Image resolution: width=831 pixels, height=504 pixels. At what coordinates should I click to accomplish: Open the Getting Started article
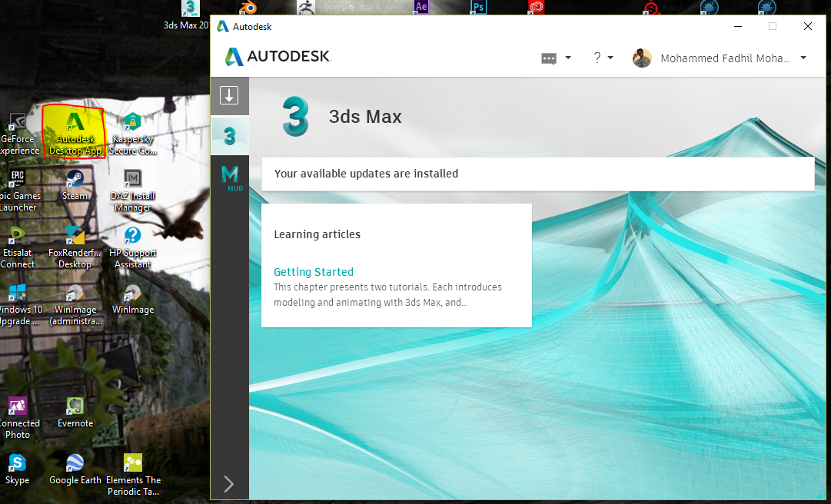coord(314,272)
